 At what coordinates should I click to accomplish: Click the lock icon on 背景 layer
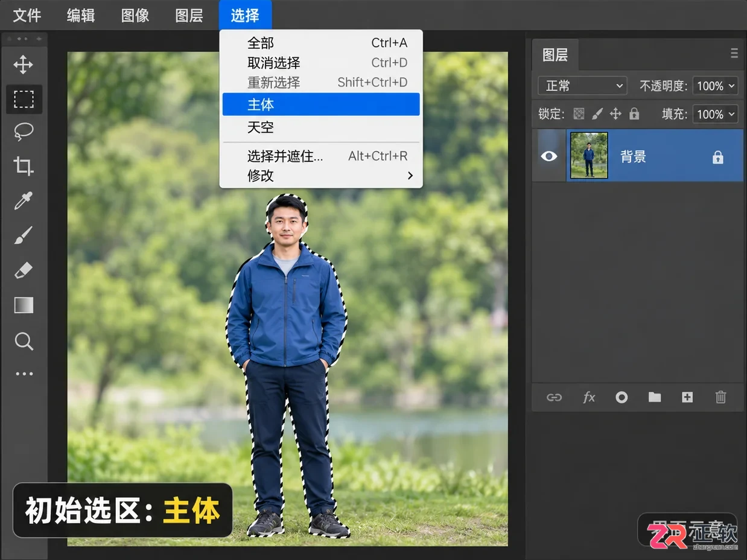click(x=717, y=157)
